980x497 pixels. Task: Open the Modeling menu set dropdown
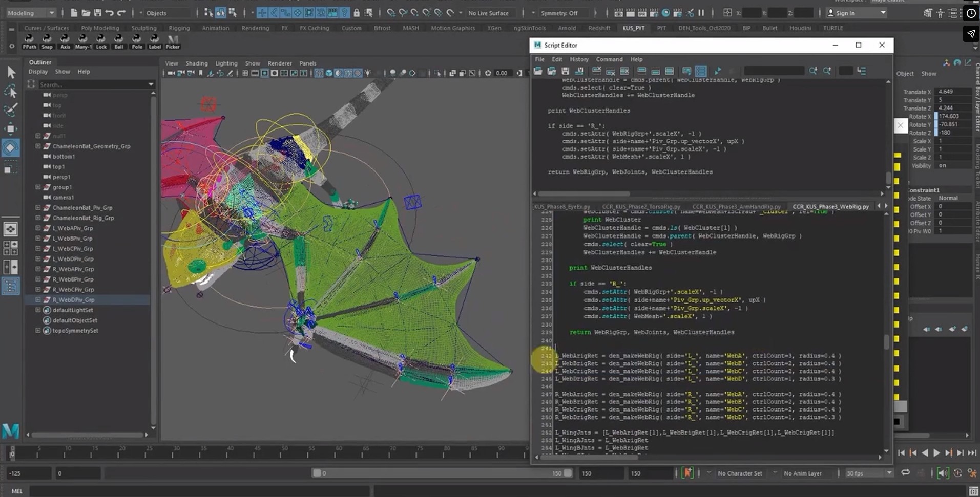(30, 13)
